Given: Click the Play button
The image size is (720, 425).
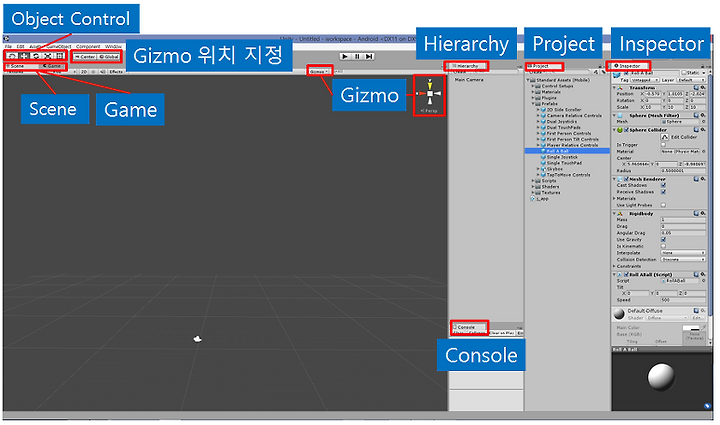Looking at the screenshot, I should pyautogui.click(x=345, y=56).
